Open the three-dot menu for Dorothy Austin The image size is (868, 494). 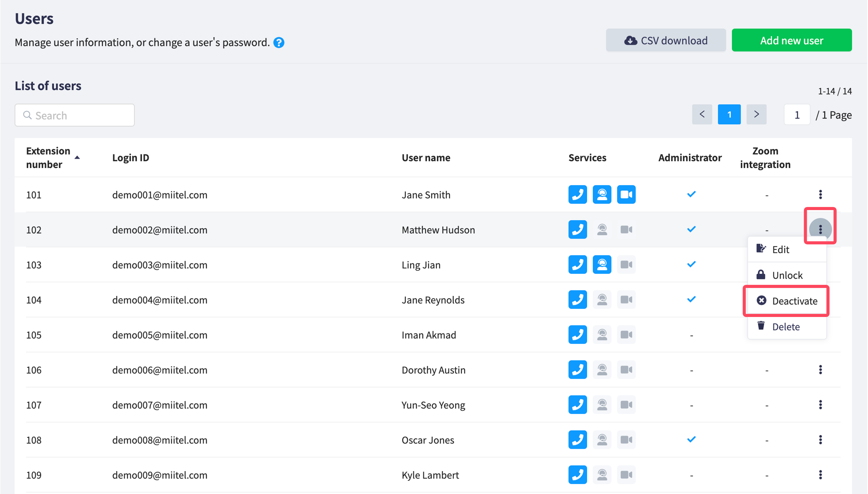(x=820, y=370)
